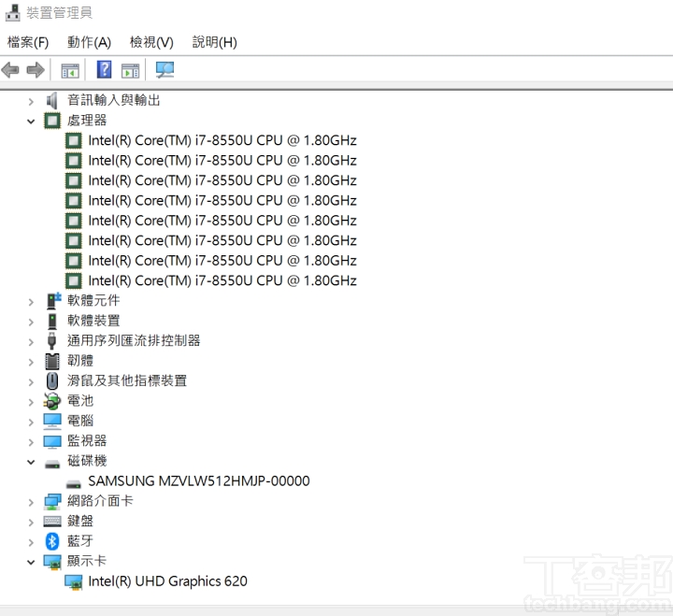
Task: Expand the 監視器 category
Action: 31,442
